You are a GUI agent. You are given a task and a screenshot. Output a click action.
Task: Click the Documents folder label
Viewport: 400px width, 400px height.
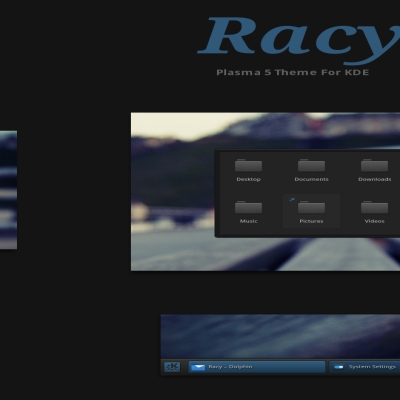[311, 179]
